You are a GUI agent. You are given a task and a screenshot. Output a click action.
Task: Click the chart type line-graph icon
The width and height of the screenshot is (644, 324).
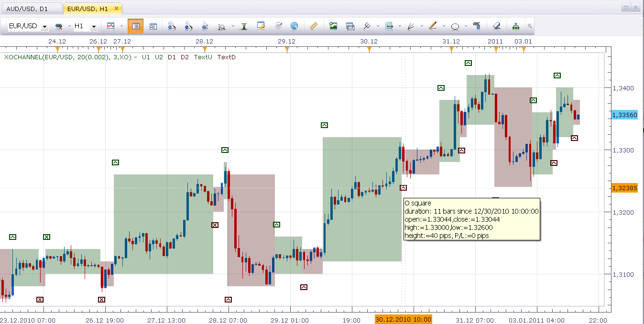pos(111,26)
